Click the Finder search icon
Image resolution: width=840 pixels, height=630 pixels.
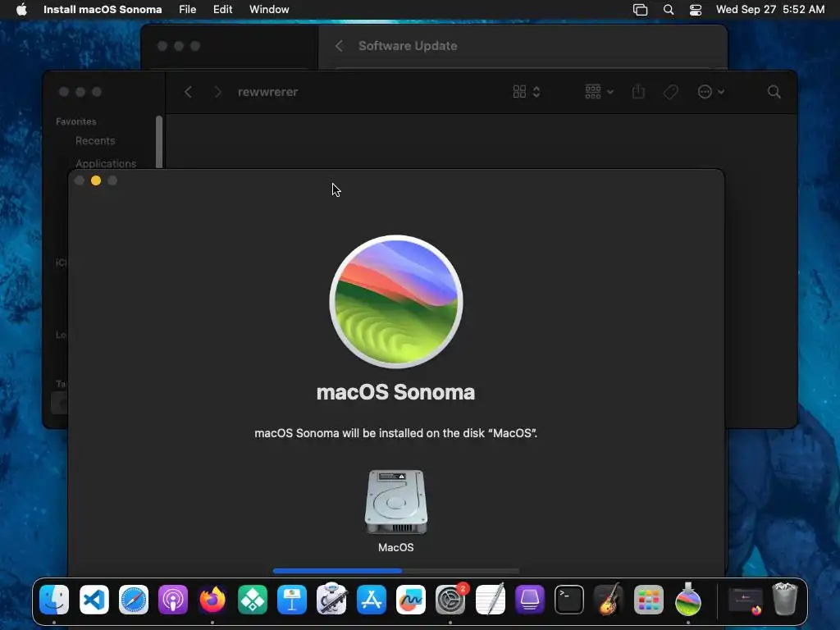point(774,92)
